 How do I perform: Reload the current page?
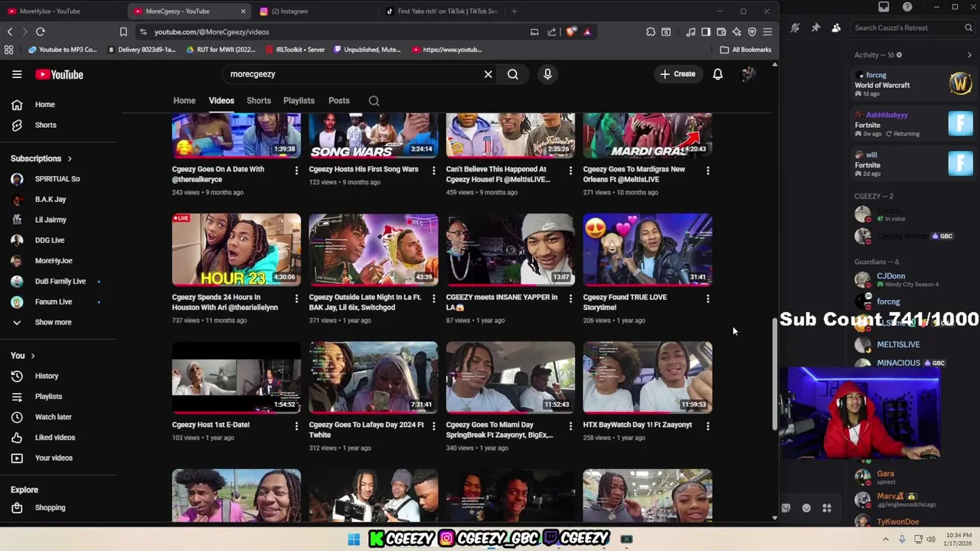tap(41, 31)
